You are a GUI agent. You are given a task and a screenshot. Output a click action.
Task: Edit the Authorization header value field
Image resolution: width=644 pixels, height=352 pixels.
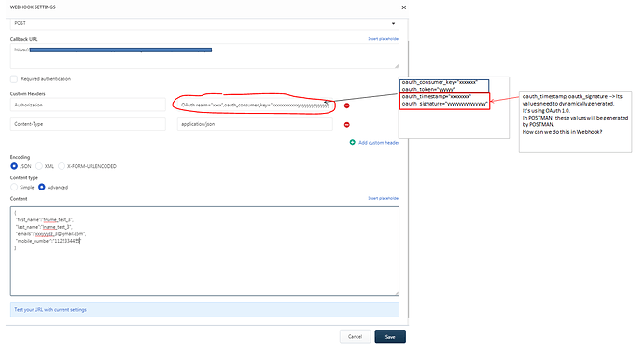click(255, 105)
